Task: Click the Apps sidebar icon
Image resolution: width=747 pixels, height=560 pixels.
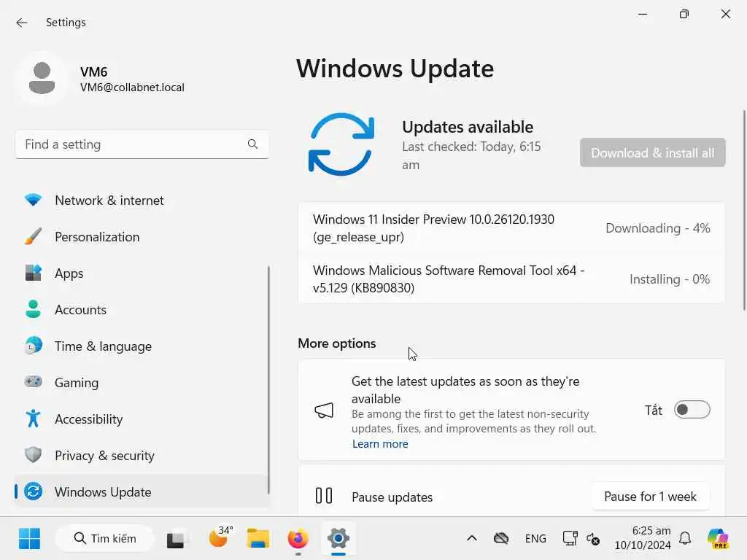Action: point(33,273)
